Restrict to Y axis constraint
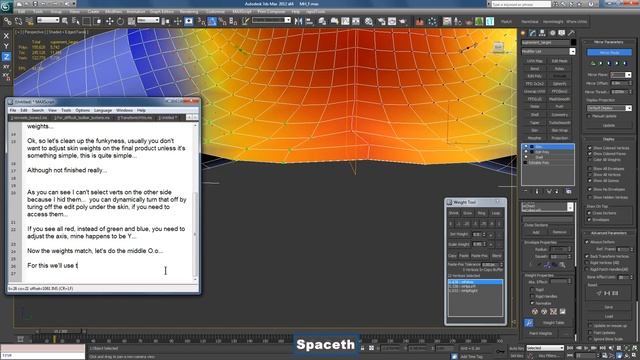 (6, 46)
